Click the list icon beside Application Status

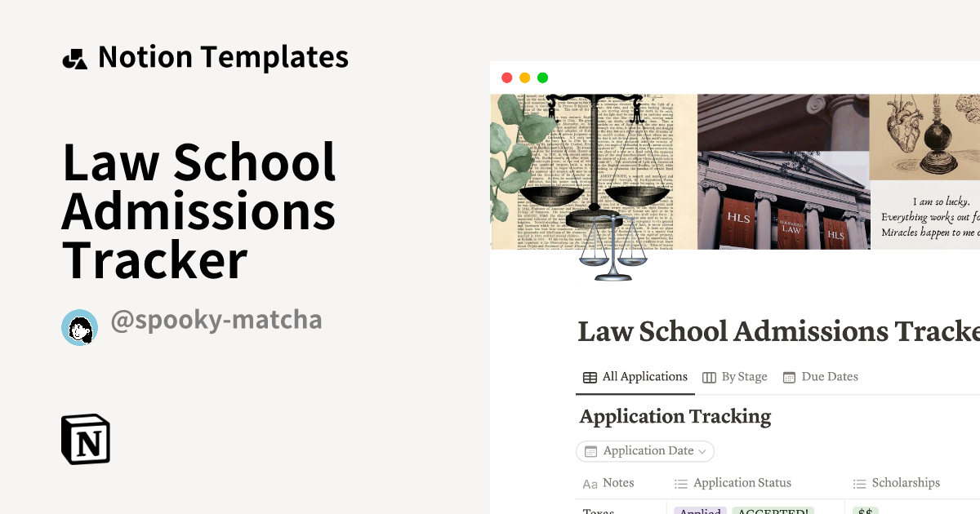click(680, 483)
